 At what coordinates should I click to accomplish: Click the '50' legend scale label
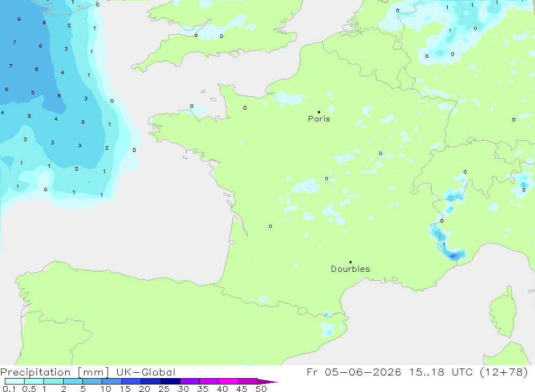click(261, 389)
